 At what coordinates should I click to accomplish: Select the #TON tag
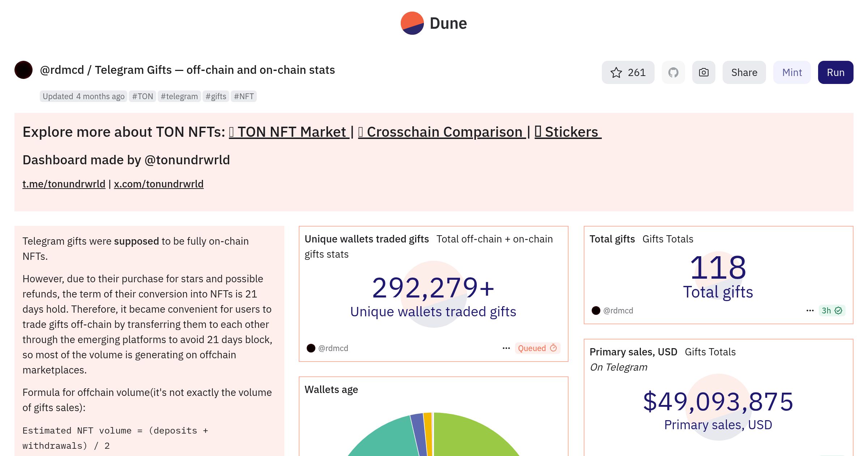(x=142, y=96)
